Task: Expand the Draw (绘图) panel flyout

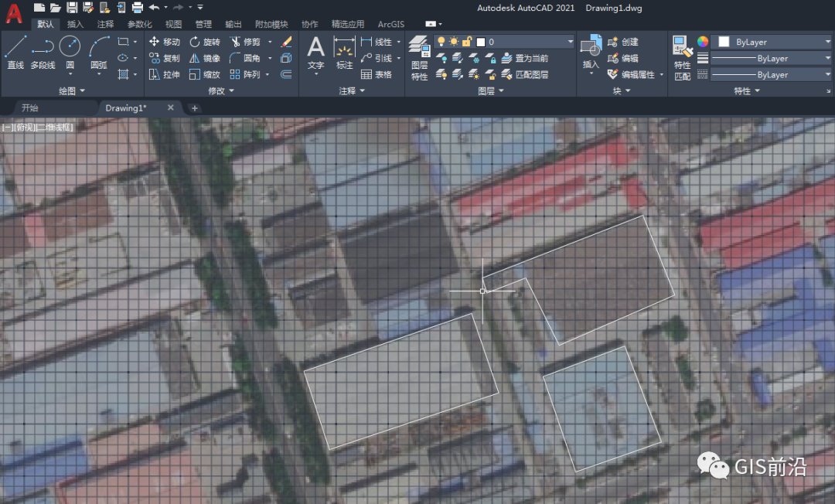Action: coord(71,91)
